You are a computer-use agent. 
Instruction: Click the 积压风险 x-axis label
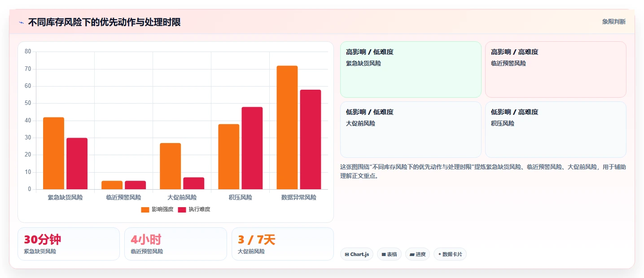coord(241,197)
